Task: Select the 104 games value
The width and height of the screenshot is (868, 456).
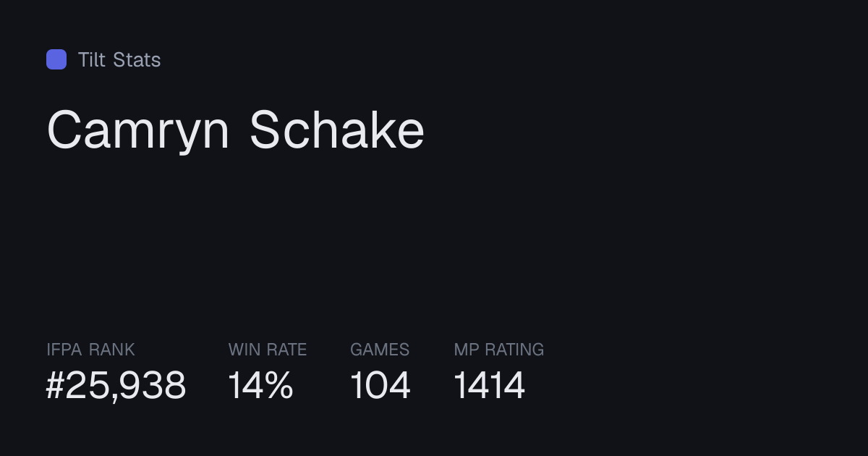Action: pos(380,385)
